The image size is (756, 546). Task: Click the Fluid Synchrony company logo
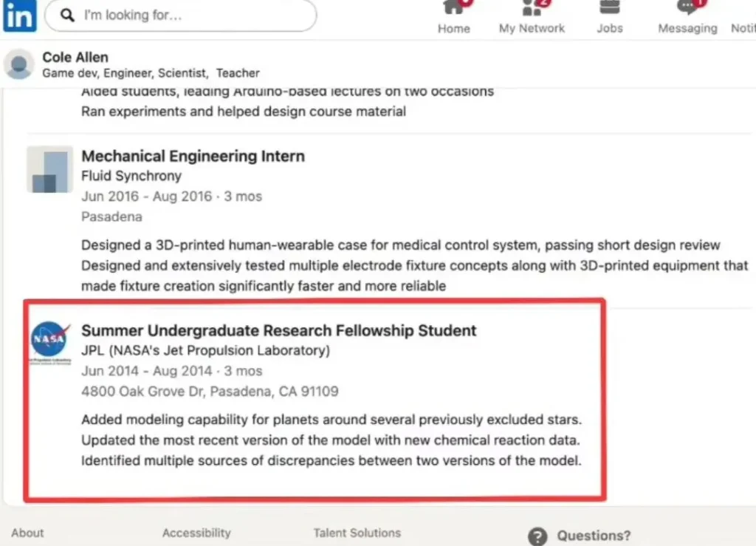[x=49, y=169]
